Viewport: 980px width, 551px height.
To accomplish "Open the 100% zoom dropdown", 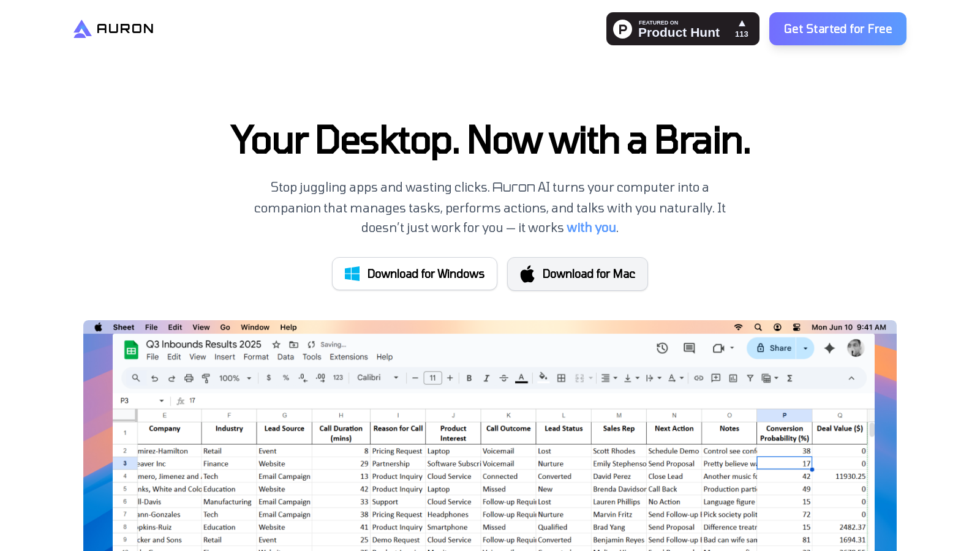I will 235,378.
